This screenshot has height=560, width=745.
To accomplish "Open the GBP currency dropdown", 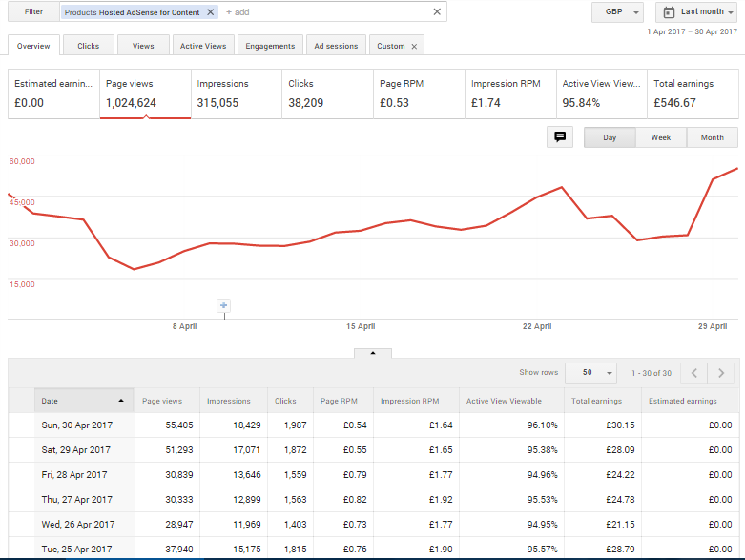I will pyautogui.click(x=617, y=12).
